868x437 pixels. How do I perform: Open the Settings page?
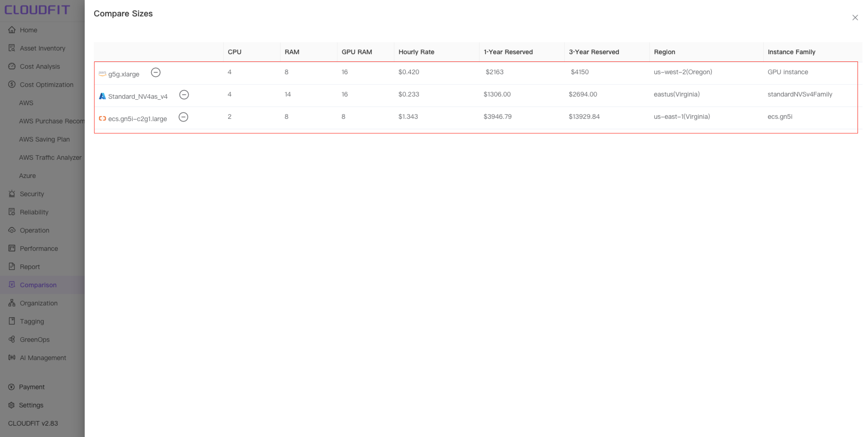(31, 405)
